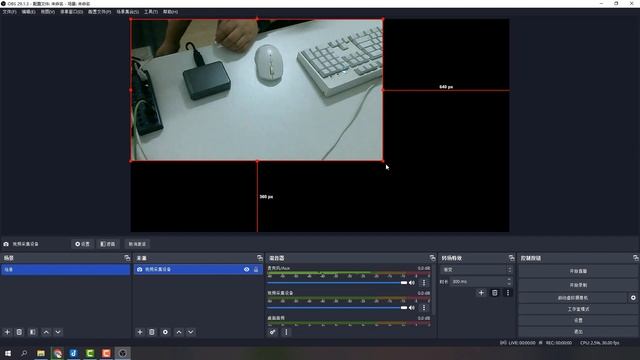The width and height of the screenshot is (640, 360).
Task: Pop out the Controls dock
Action: [636, 258]
